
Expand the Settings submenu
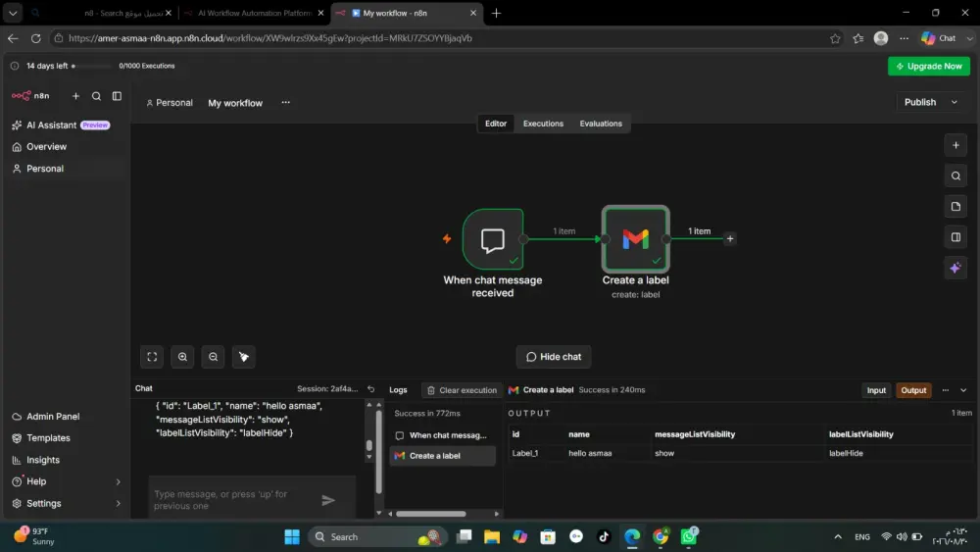pos(119,504)
